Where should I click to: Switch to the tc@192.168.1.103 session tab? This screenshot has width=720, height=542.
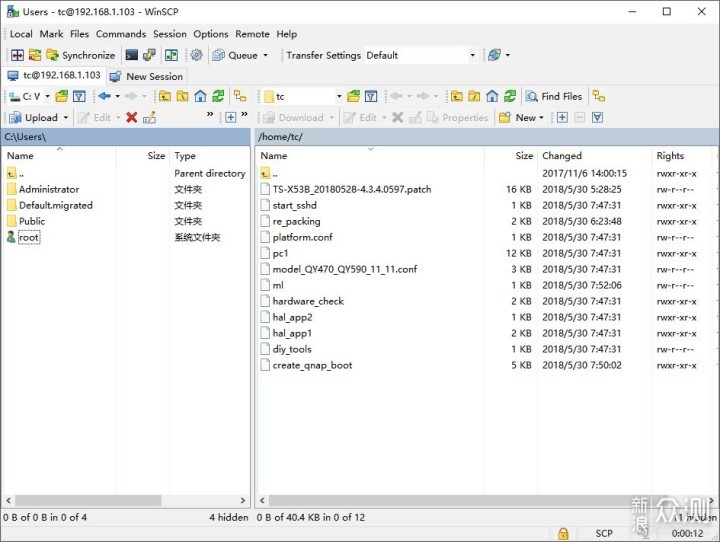[54, 75]
